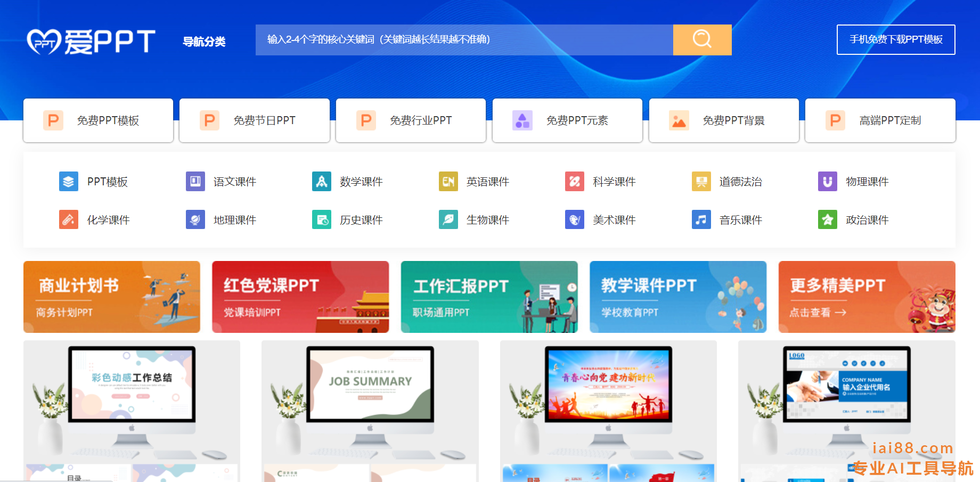Select the 语文课件 book icon
Viewport: 980px width, 482px height.
pos(195,181)
